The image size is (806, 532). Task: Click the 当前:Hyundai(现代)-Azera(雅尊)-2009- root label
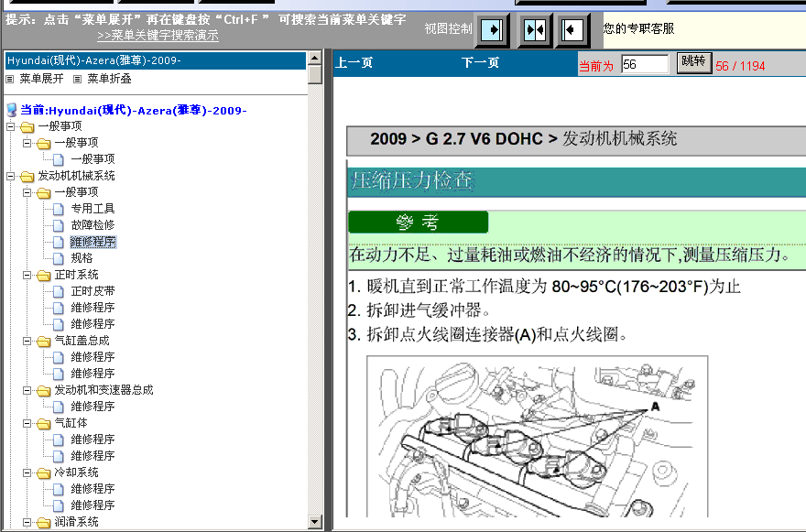click(133, 110)
